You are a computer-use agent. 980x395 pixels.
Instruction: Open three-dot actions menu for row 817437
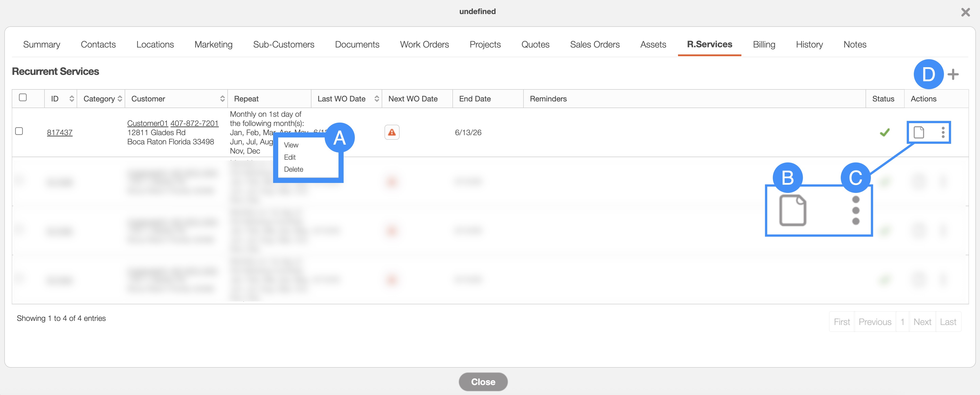pos(943,132)
